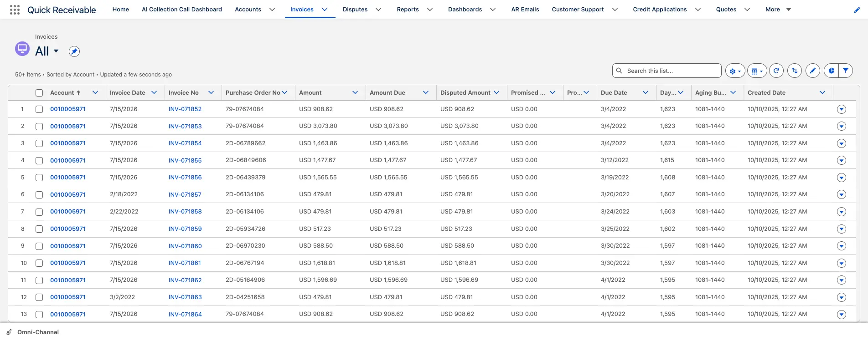
Task: Open row actions for INV-071852
Action: click(842, 109)
